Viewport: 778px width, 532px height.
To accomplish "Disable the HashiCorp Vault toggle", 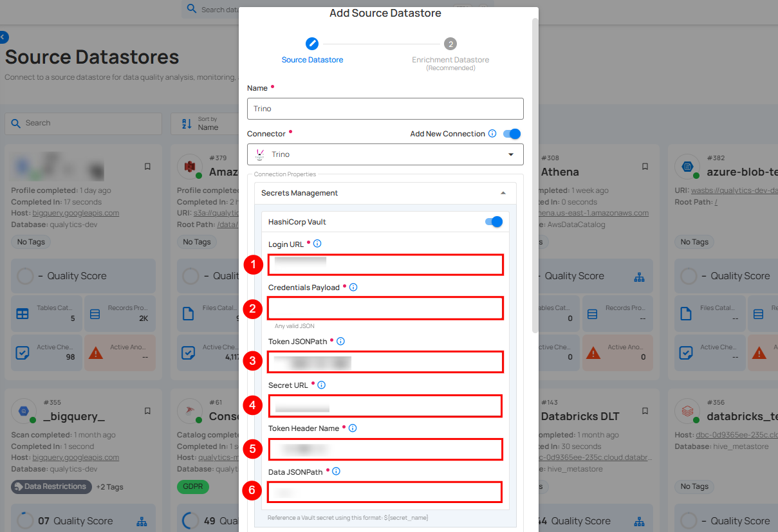I will coord(494,222).
